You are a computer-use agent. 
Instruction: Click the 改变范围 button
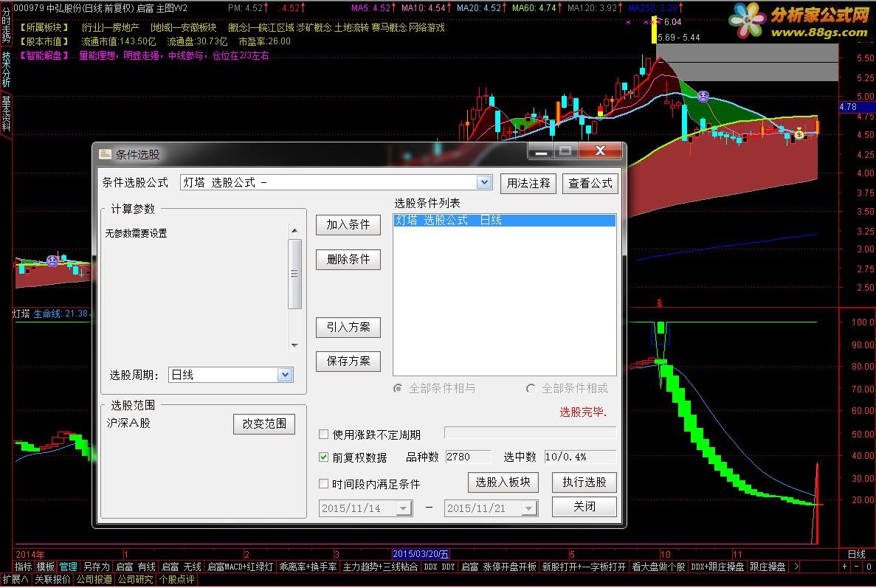tap(263, 423)
